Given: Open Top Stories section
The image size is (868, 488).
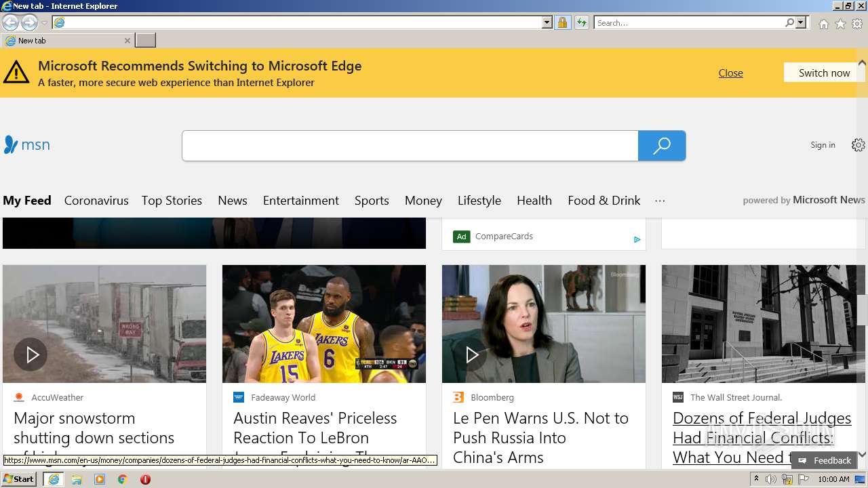Looking at the screenshot, I should pyautogui.click(x=172, y=201).
